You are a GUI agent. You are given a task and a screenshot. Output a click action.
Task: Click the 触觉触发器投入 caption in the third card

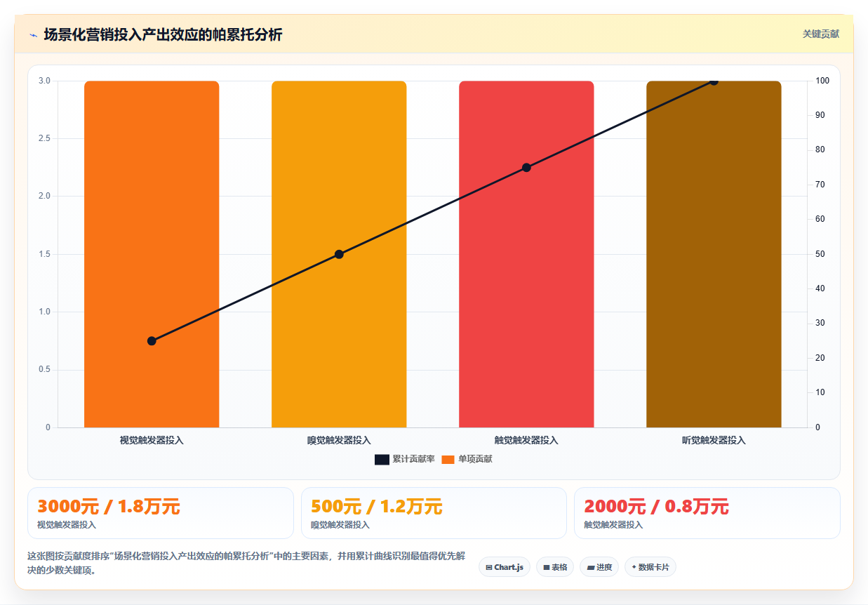point(613,525)
